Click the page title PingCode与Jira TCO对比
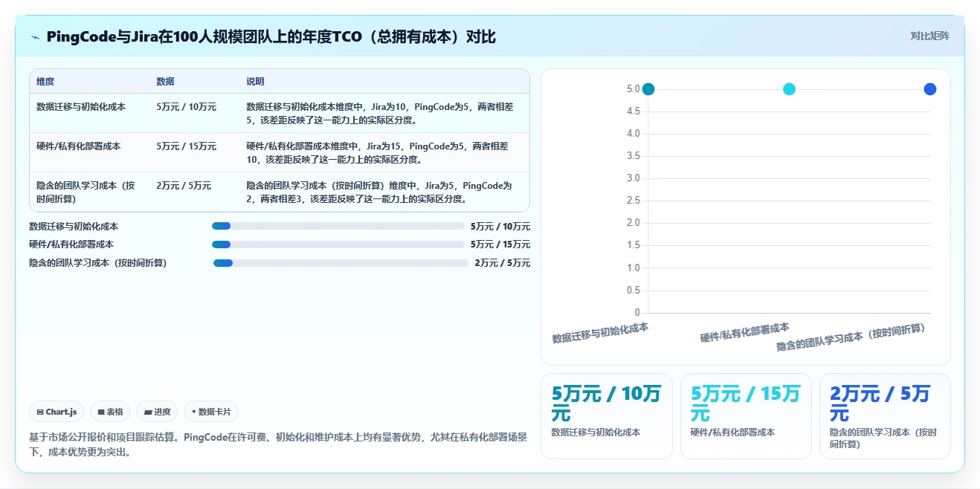980x489 pixels. (271, 37)
